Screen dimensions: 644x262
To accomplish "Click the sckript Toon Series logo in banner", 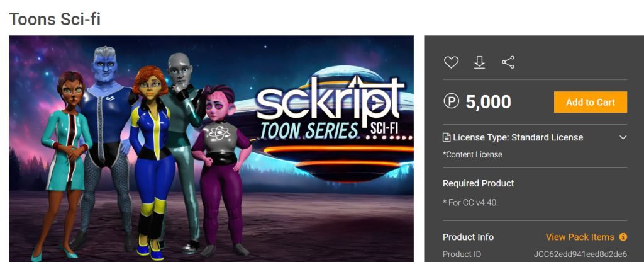I will (331, 108).
